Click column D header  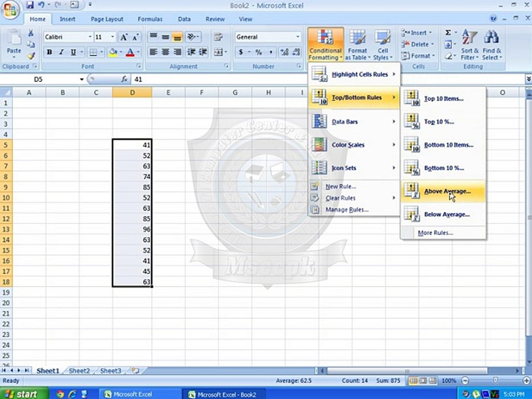tap(132, 93)
